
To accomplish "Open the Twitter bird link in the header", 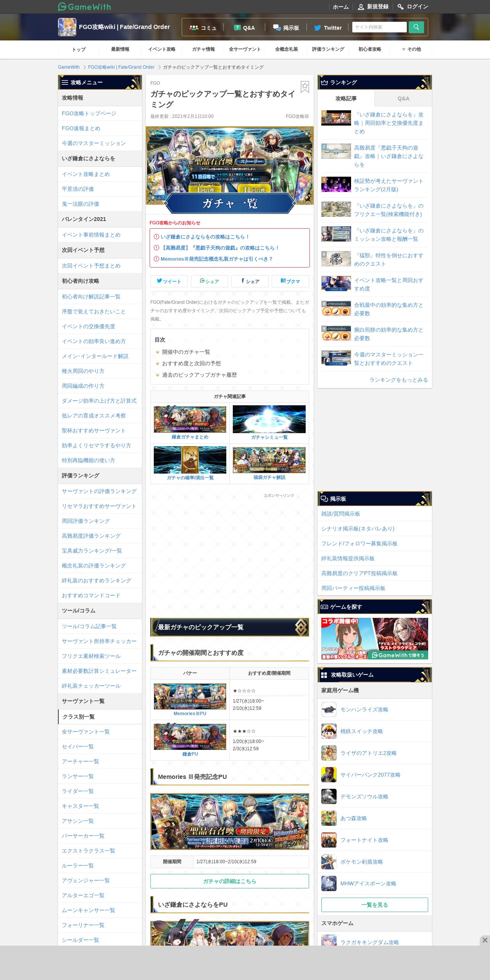I will pos(328,27).
